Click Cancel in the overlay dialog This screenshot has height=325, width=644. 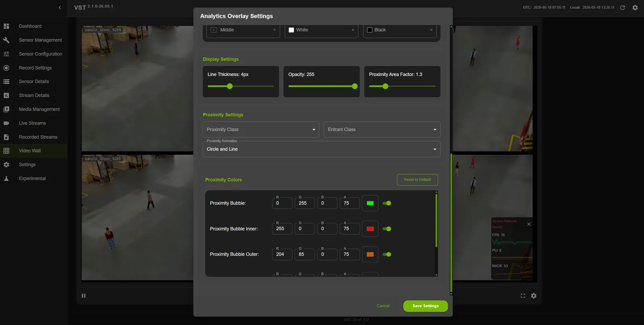383,306
